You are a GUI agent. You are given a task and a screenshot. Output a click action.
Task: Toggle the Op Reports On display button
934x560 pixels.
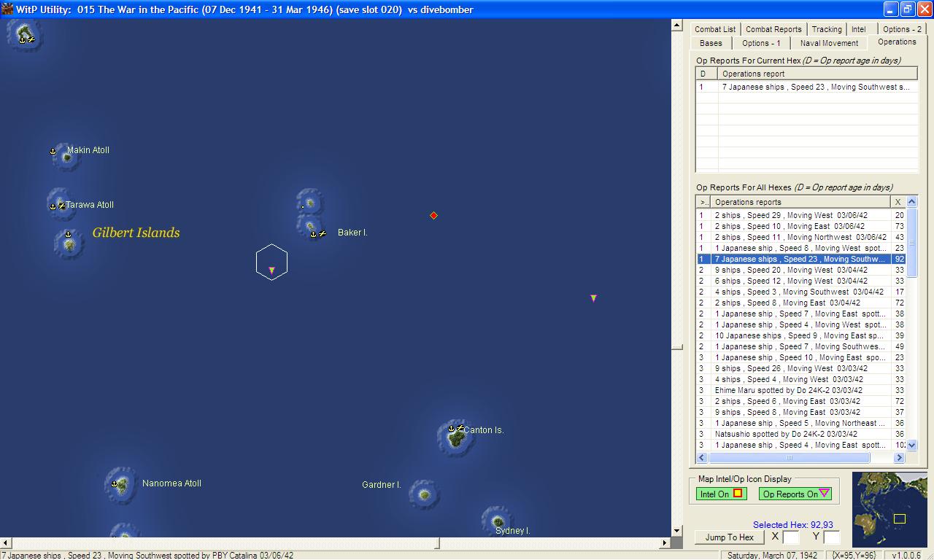pos(796,494)
